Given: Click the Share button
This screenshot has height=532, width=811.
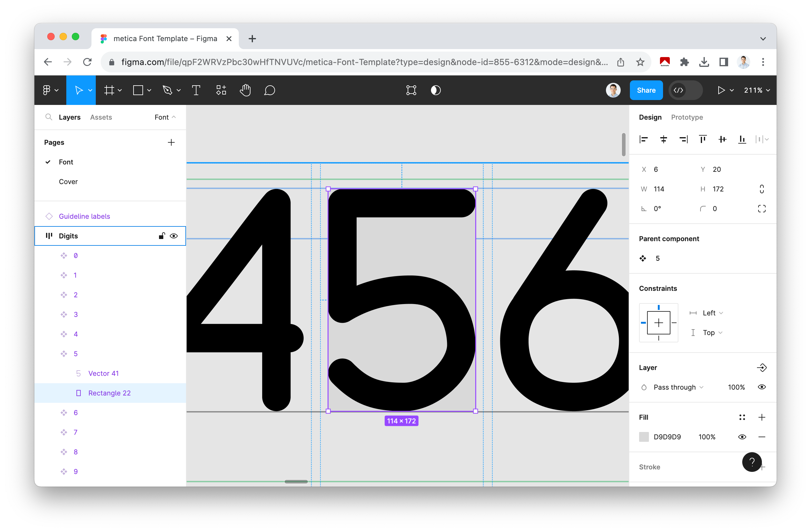Looking at the screenshot, I should coord(646,90).
